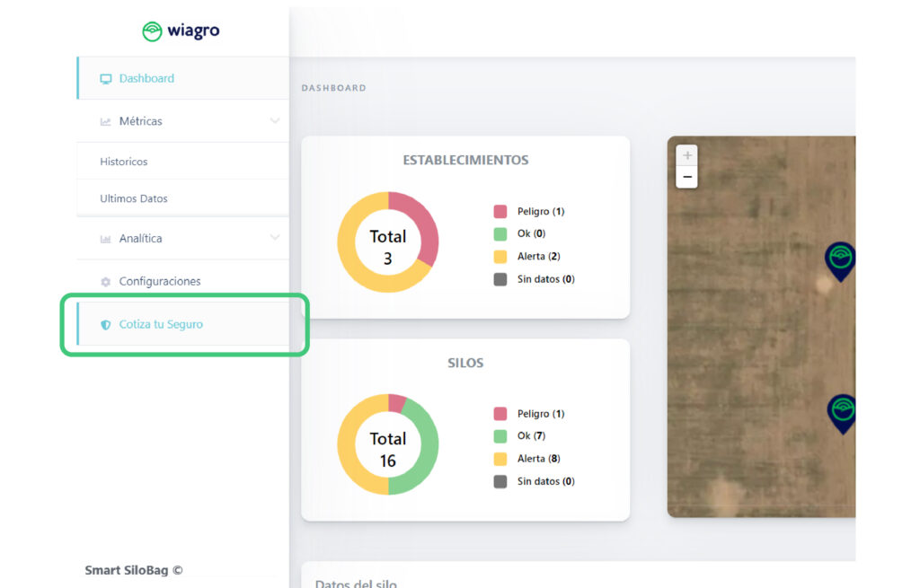Image resolution: width=920 pixels, height=588 pixels.
Task: Zoom in on the map
Action: point(687,155)
